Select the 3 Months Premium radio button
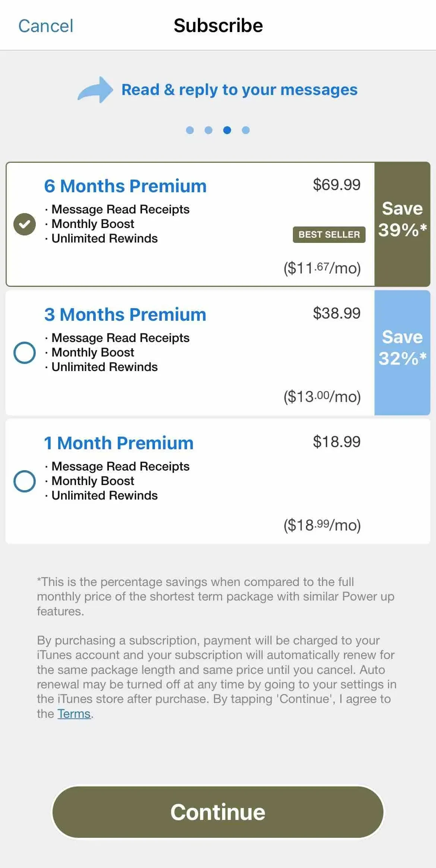This screenshot has width=436, height=868. coord(25,353)
